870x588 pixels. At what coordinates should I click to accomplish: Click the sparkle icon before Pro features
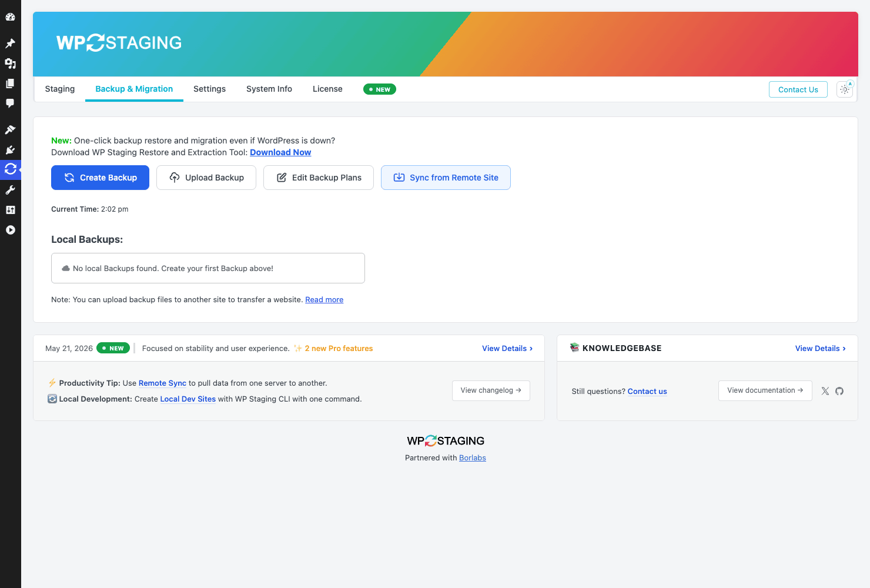click(298, 348)
